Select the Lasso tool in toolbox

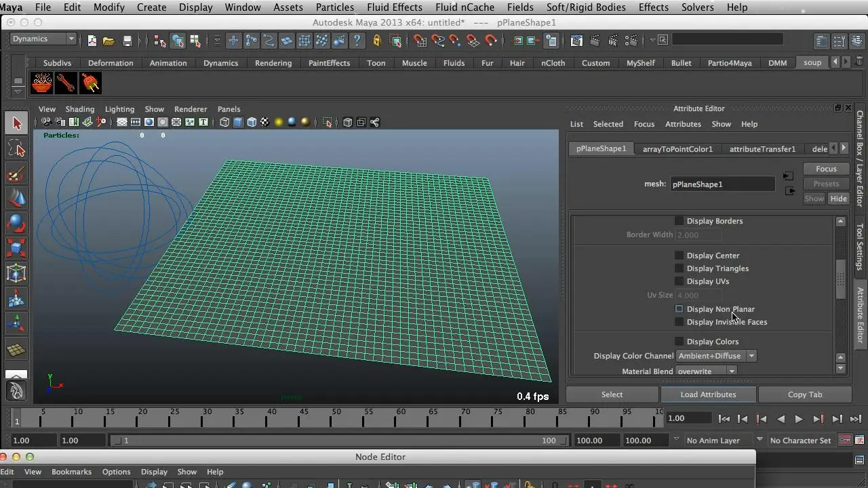[17, 149]
